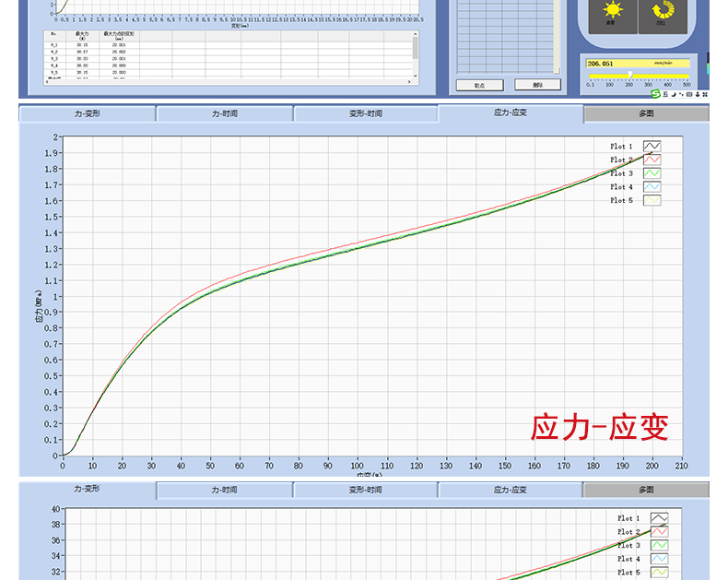Click Plot 1 legend swatch in the bottom chart
This screenshot has height=580, width=728.
pyautogui.click(x=658, y=518)
